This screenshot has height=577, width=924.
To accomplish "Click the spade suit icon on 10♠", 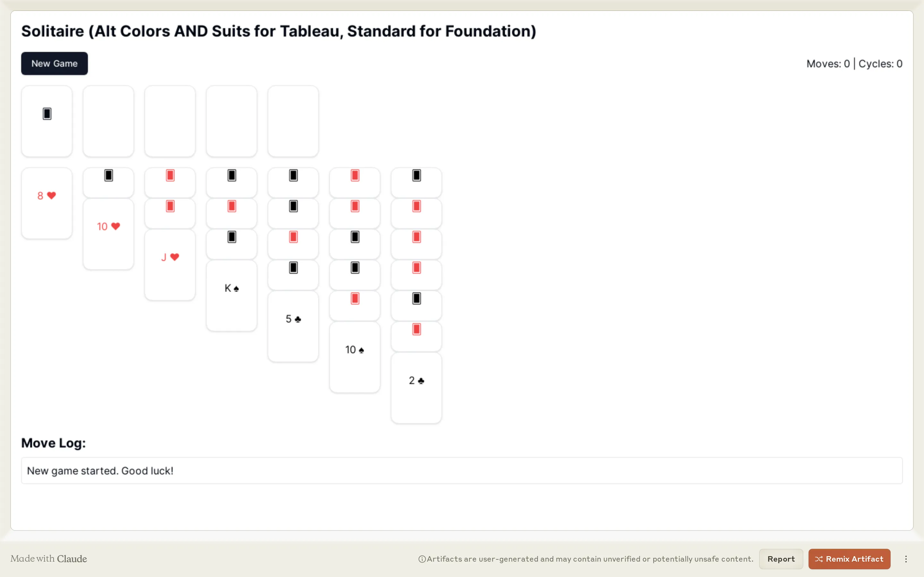I will pos(362,350).
